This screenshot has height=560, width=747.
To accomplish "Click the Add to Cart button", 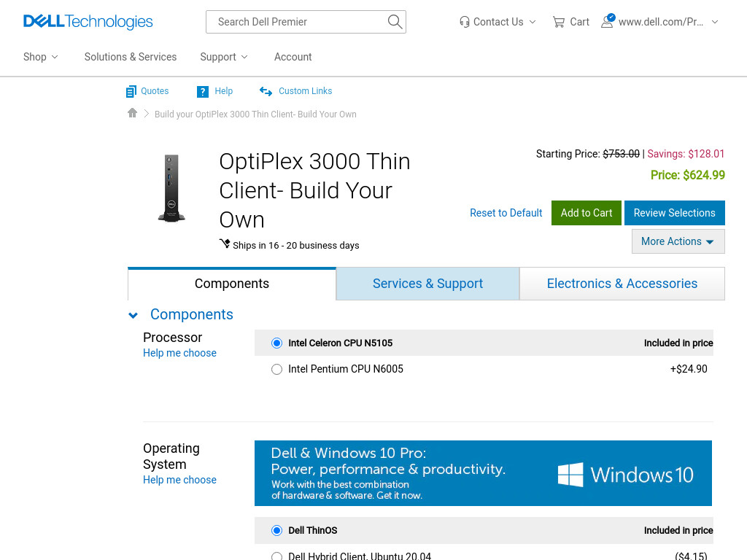I will coord(586,213).
